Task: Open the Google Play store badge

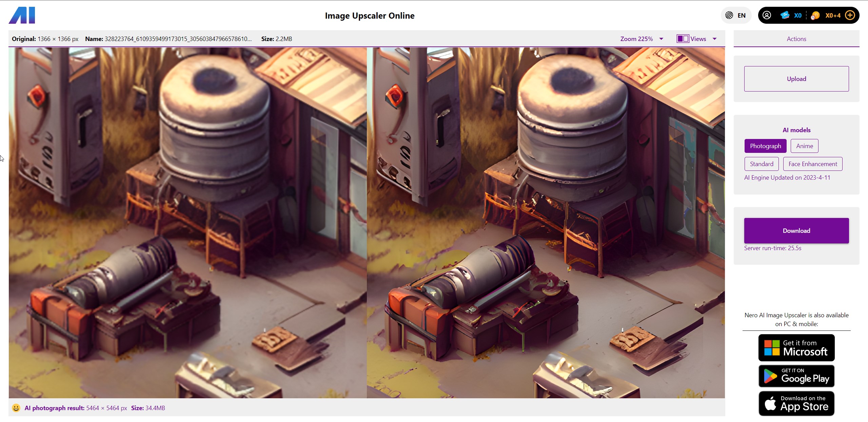Action: [x=796, y=376]
